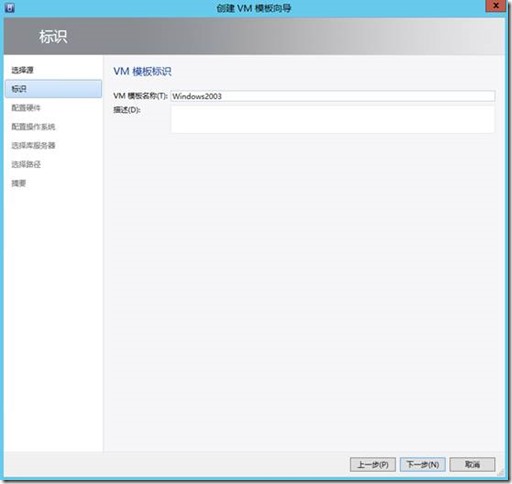The height and width of the screenshot is (484, 512).
Task: Click the VM 模板名称(T) label
Action: [x=140, y=96]
